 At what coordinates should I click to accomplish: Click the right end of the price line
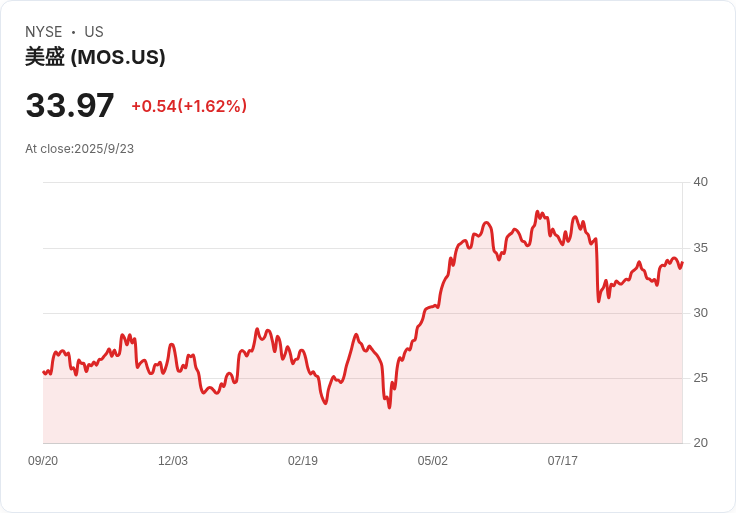[682, 263]
